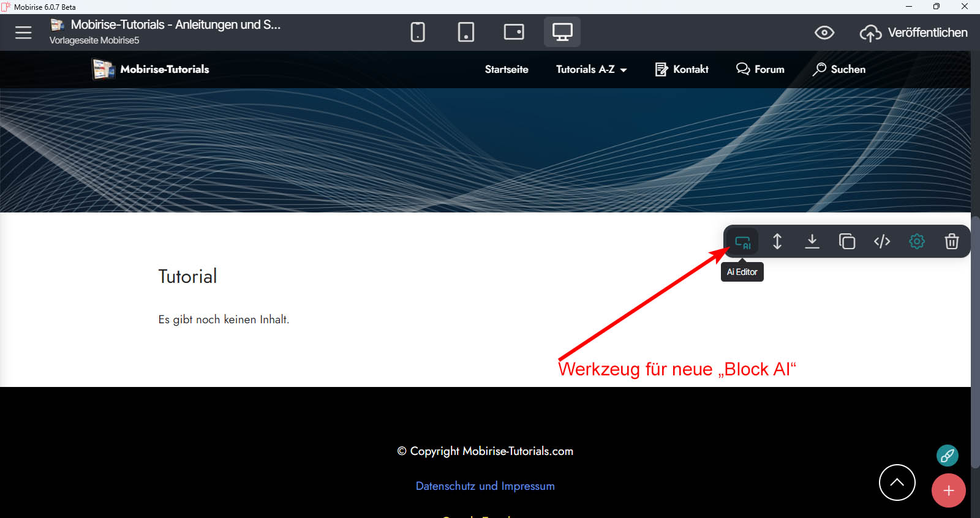This screenshot has height=518, width=980.
Task: Open block parameters gear icon
Action: [917, 241]
